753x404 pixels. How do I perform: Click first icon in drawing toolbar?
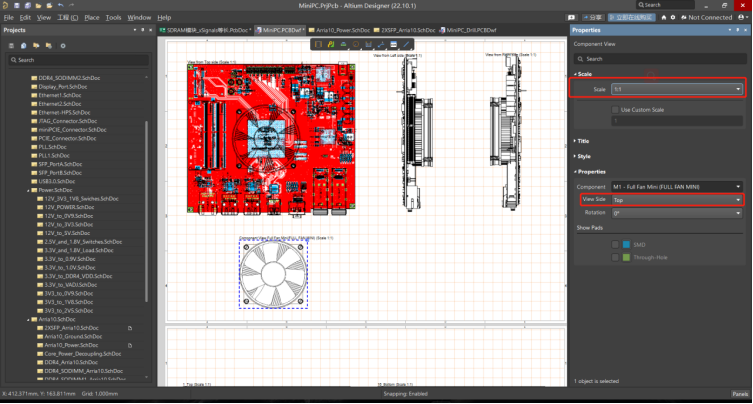click(x=318, y=45)
